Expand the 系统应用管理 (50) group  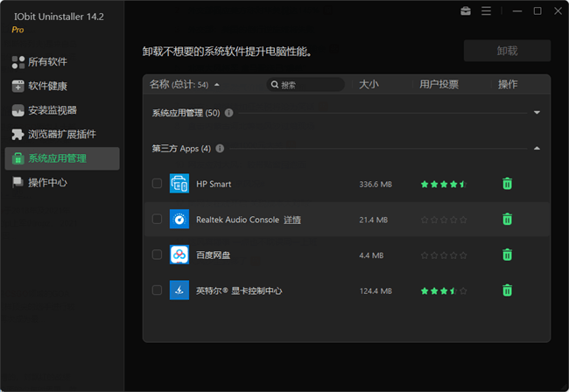[537, 113]
